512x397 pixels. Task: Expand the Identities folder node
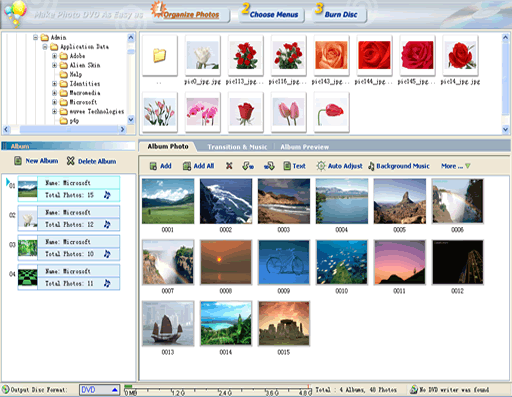(54, 84)
